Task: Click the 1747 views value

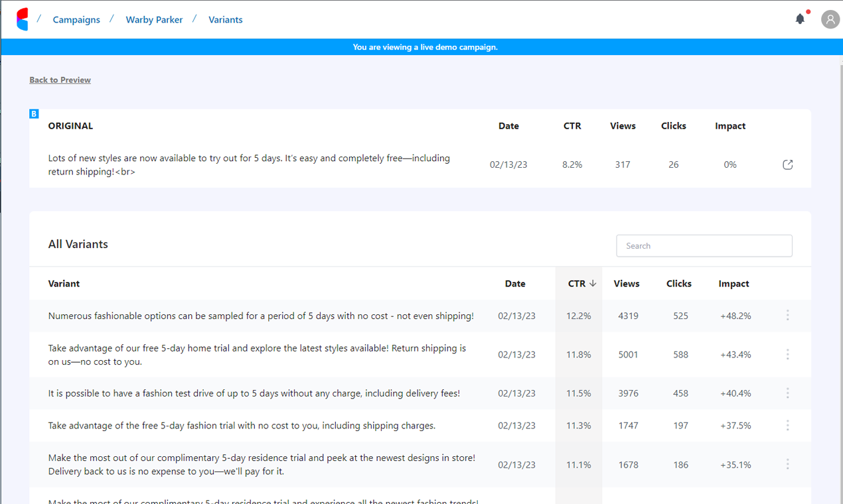Action: coord(628,425)
